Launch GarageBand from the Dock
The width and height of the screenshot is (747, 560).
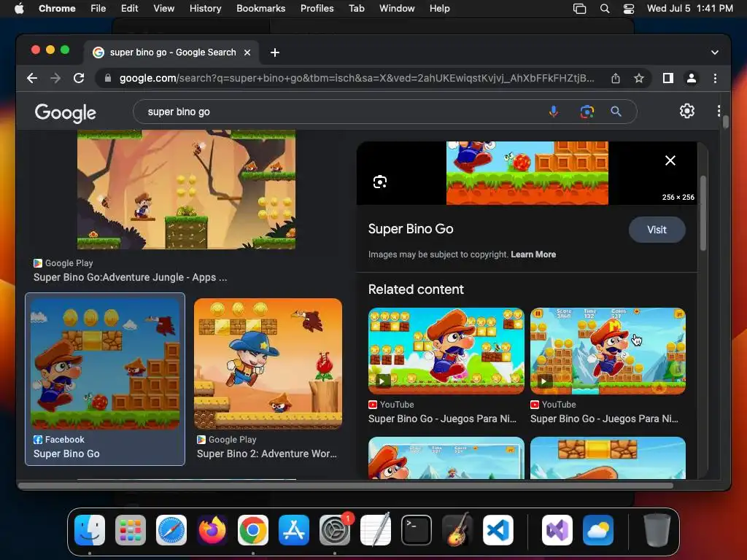[457, 530]
